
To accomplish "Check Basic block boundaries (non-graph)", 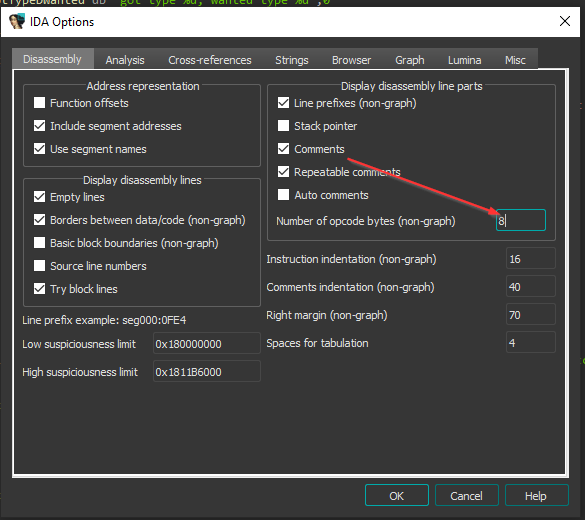I will point(39,243).
